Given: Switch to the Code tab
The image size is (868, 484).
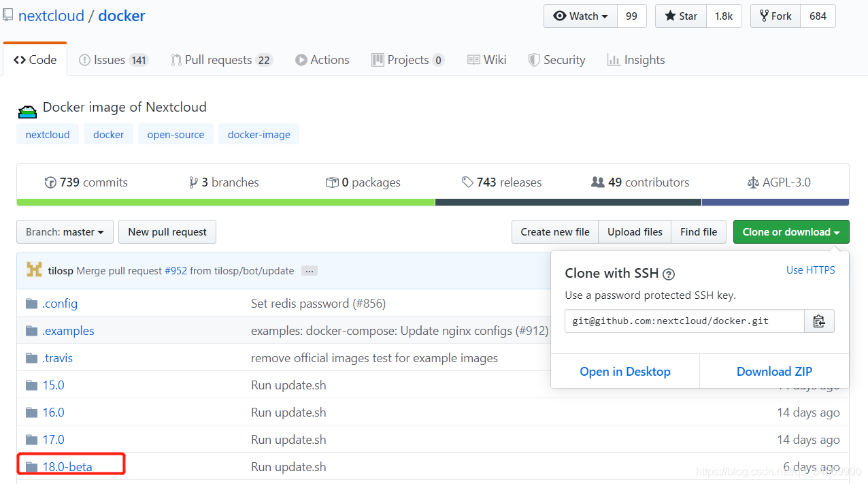Looking at the screenshot, I should pos(35,60).
